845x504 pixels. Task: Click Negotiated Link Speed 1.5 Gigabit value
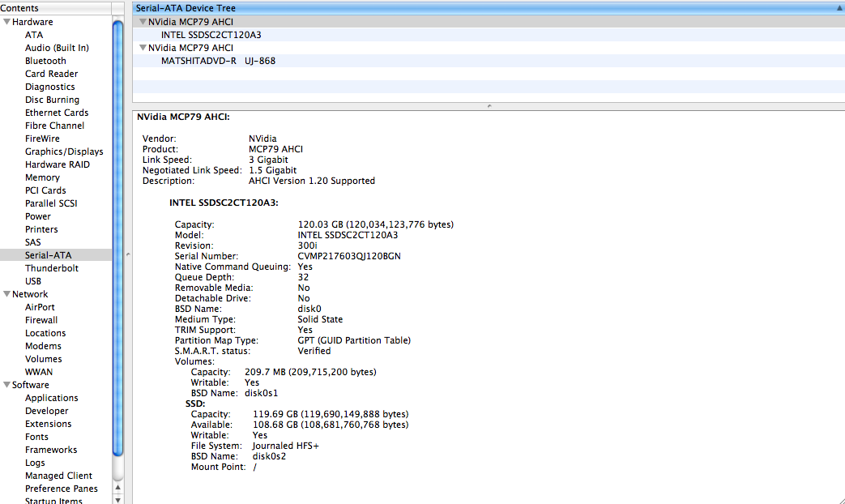(x=273, y=170)
